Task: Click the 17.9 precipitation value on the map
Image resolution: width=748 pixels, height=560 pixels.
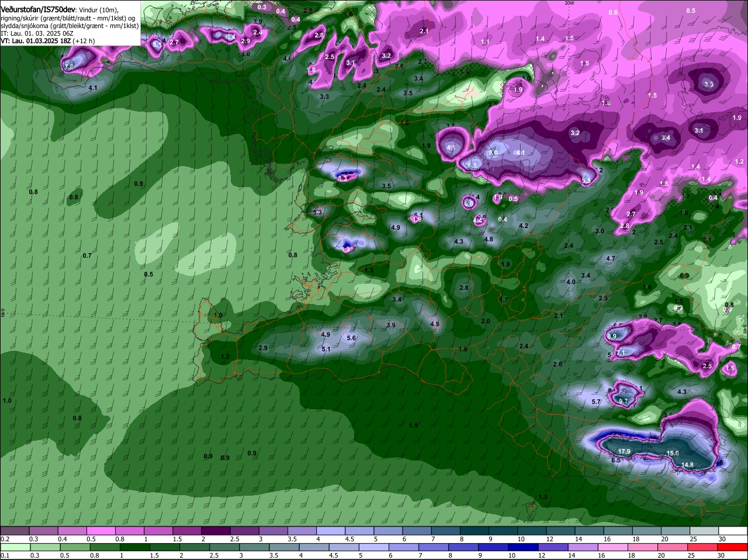Action: (624, 451)
